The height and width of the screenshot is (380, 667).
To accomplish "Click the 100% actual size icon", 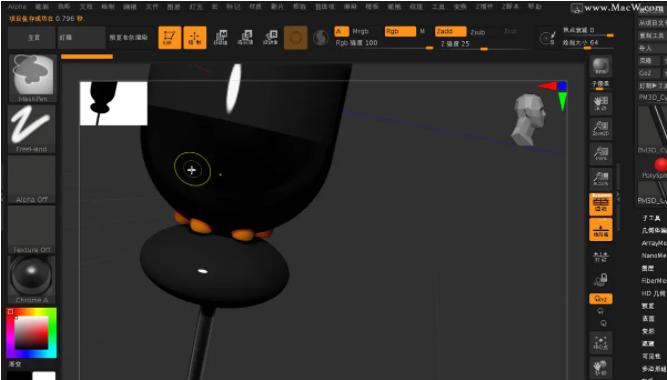I will pos(601,154).
